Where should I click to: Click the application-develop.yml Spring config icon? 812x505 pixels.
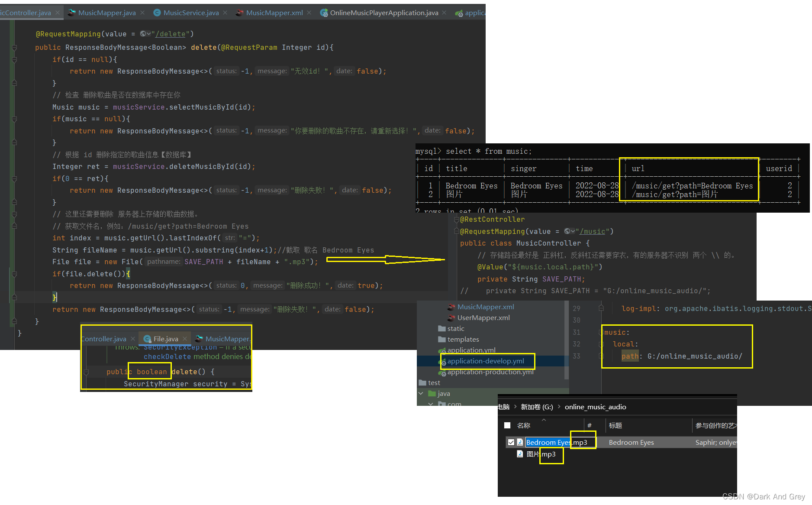tap(442, 361)
